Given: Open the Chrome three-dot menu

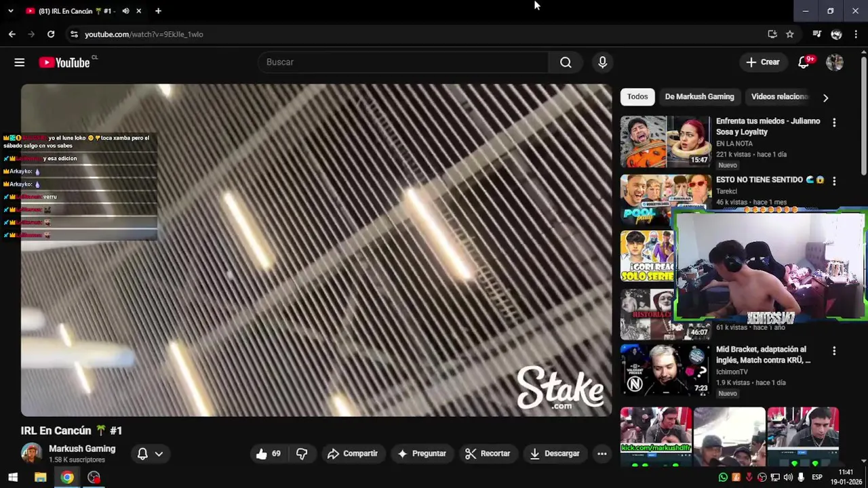Looking at the screenshot, I should tap(856, 34).
